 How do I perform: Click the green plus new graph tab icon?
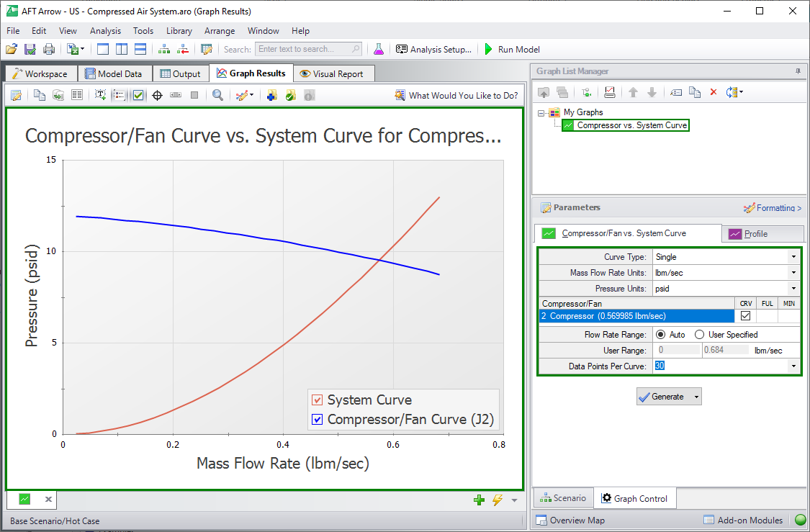[479, 500]
